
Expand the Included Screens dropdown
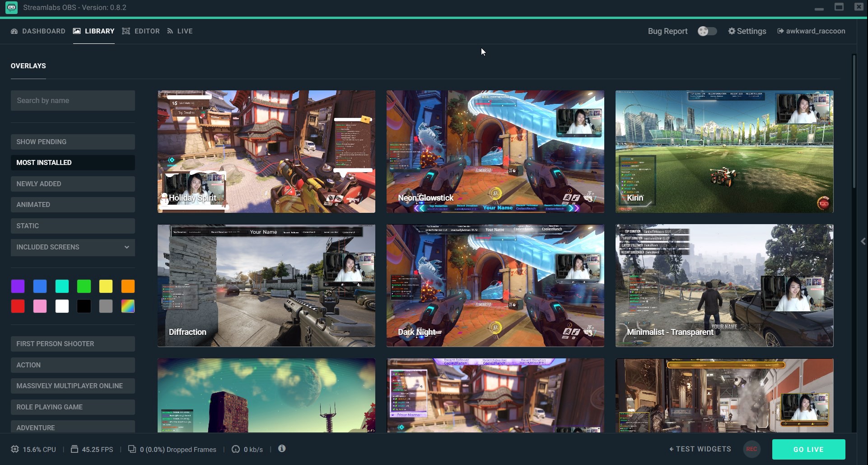(73, 247)
